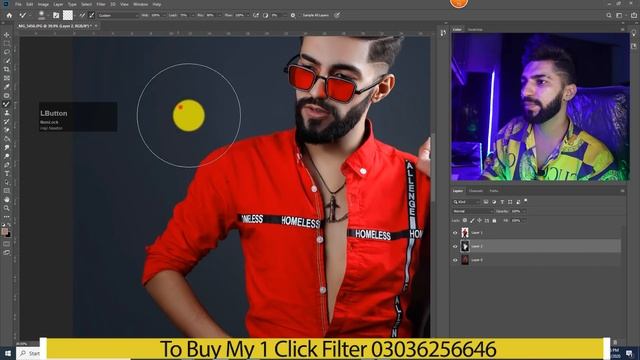The height and width of the screenshot is (360, 640).
Task: Select the Eraser tool
Action: coord(7,130)
